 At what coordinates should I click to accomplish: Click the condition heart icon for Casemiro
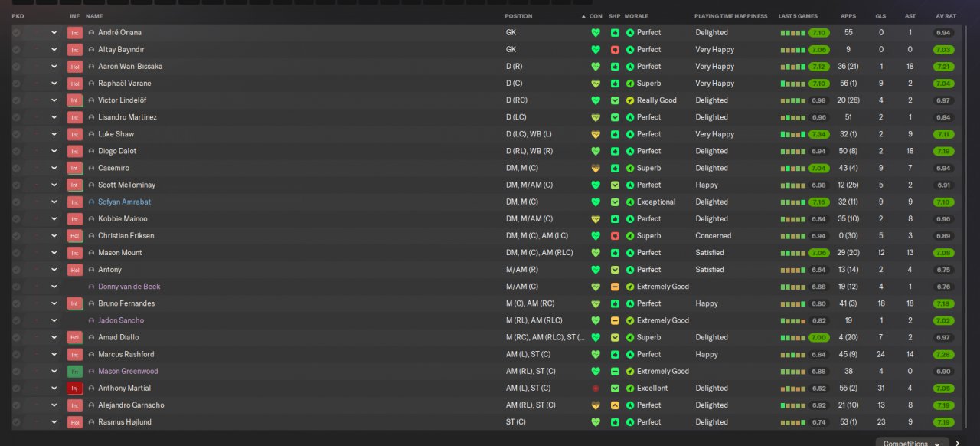point(596,168)
